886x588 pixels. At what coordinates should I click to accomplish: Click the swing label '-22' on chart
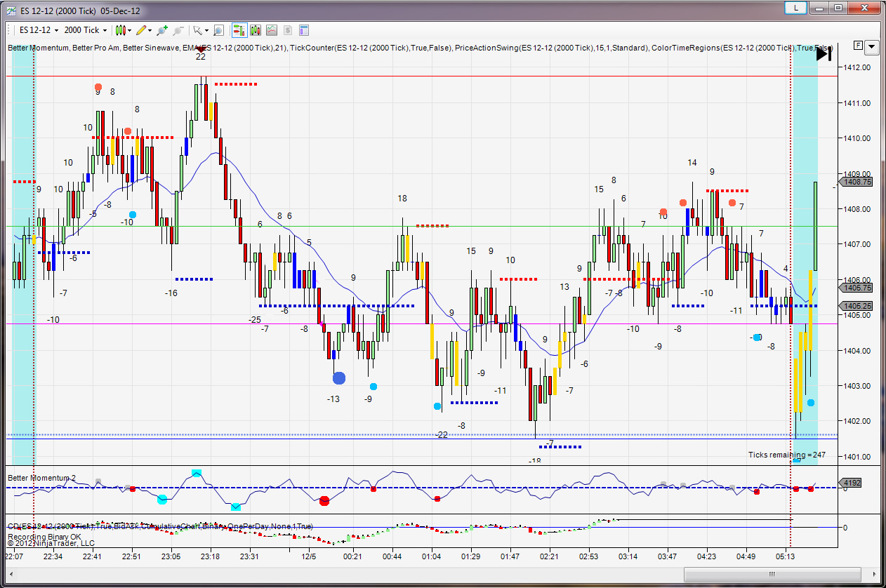[441, 435]
